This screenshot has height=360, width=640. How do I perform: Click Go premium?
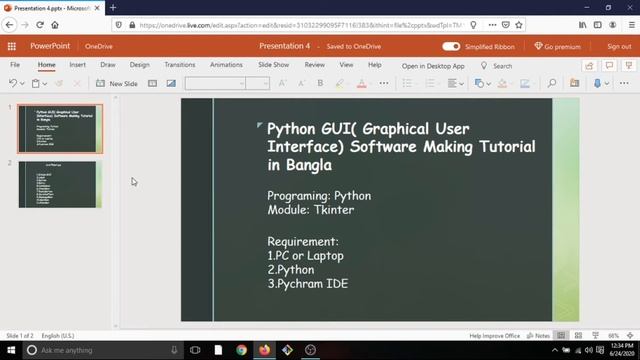tap(558, 47)
